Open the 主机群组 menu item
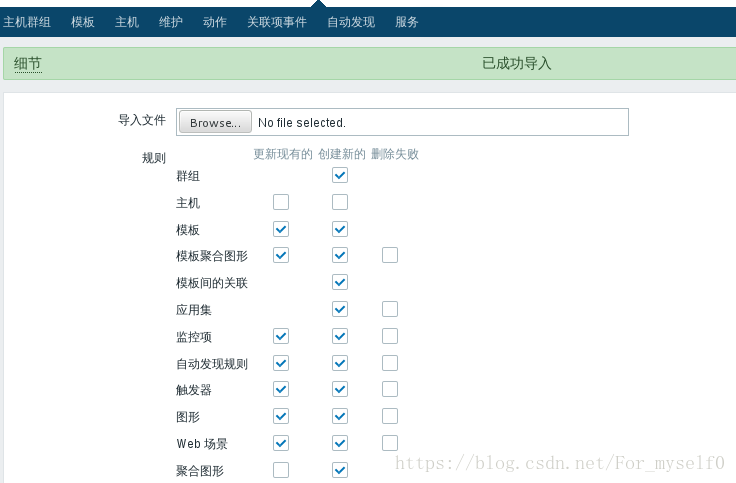The height and width of the screenshot is (483, 736). tap(27, 22)
